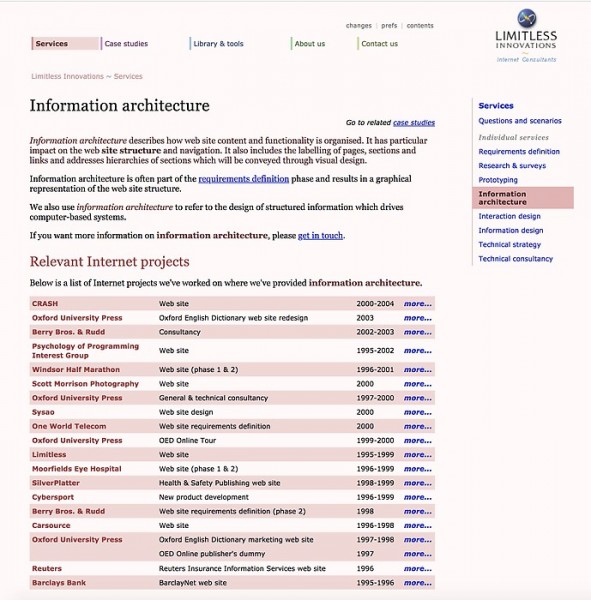591x600 pixels.
Task: Click Psychology of Programming Interest Group name
Action: click(85, 351)
